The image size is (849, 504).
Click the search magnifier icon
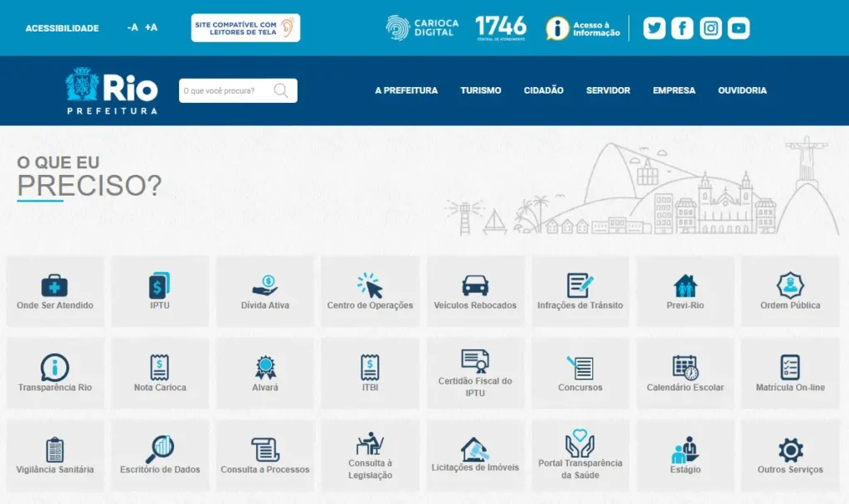(x=282, y=90)
